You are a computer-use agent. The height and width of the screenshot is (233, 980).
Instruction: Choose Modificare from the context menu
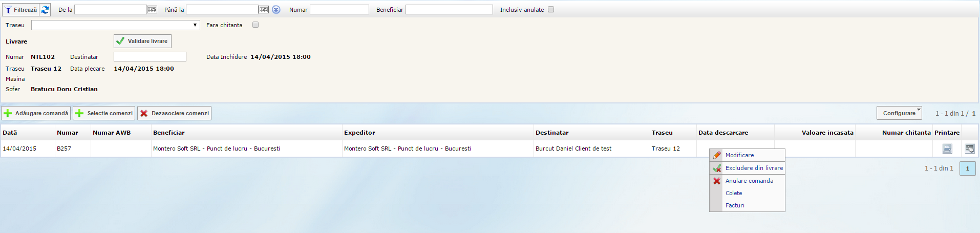pos(739,155)
